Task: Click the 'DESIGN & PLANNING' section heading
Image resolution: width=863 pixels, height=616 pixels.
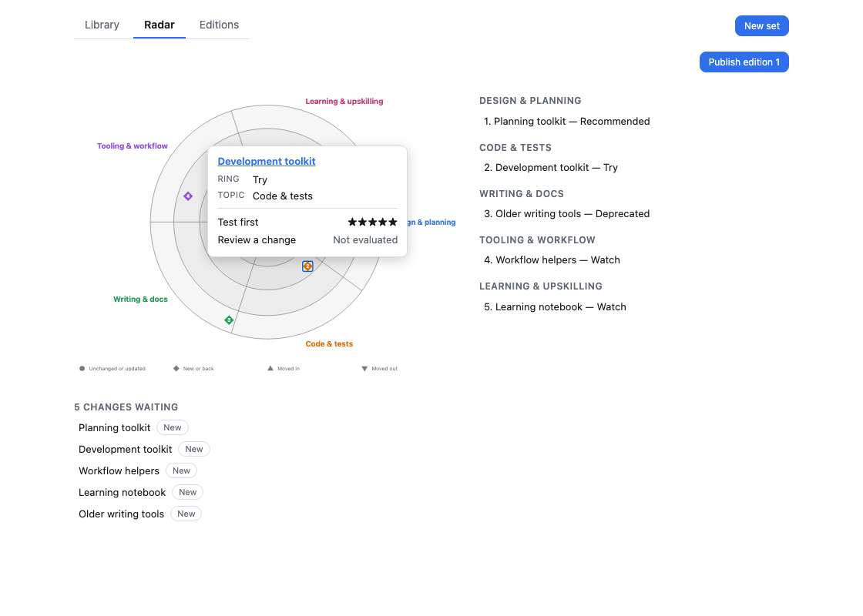Action: click(530, 101)
